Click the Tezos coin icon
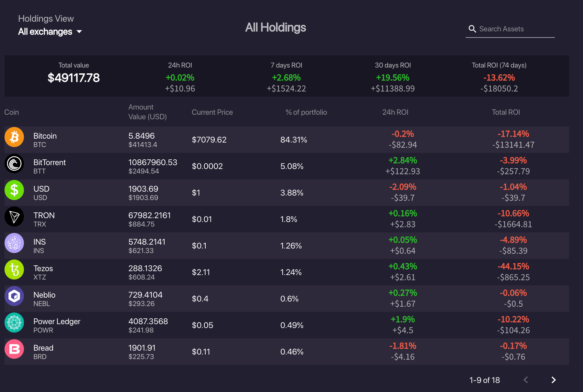 point(14,270)
